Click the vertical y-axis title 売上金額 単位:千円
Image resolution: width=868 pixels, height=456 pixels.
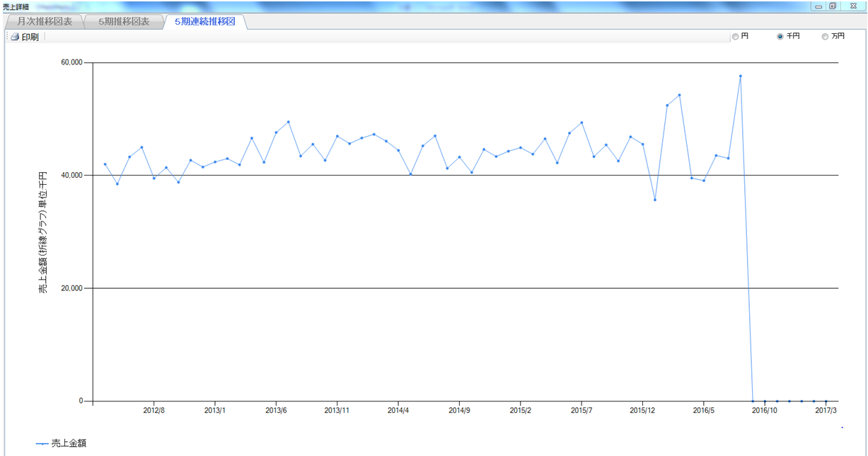click(43, 232)
